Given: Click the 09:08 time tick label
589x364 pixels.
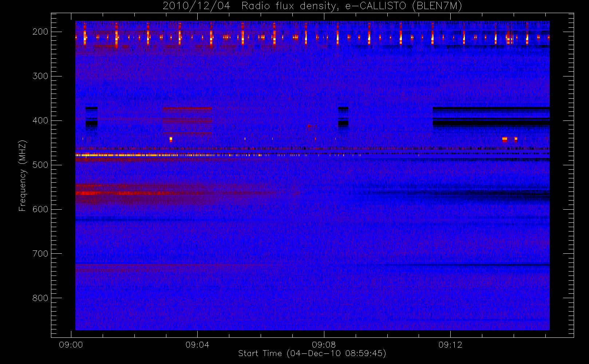Looking at the screenshot, I should pyautogui.click(x=324, y=345).
